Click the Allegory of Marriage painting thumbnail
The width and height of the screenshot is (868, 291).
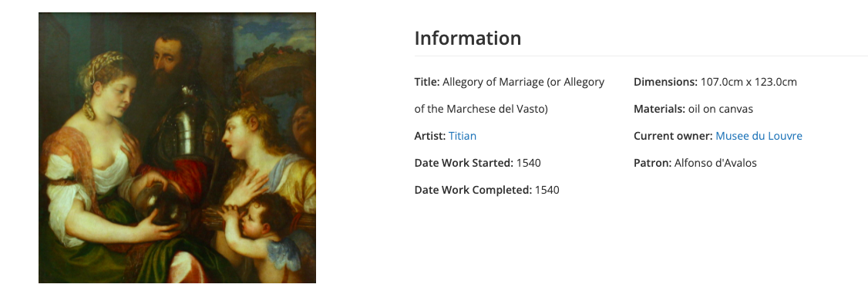(x=177, y=148)
